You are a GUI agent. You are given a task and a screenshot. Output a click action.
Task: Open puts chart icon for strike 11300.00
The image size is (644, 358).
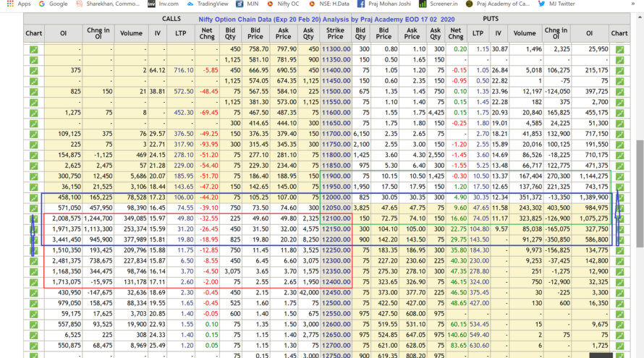click(619, 49)
